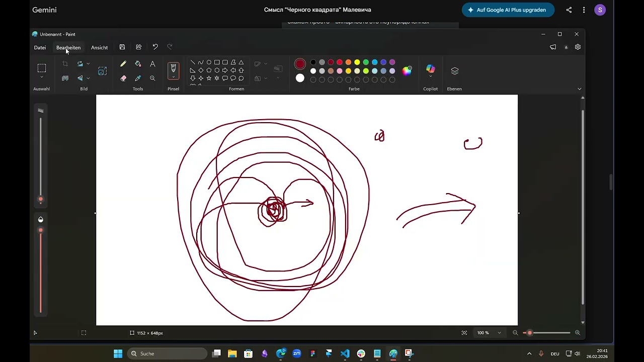Viewport: 644px width, 362px height.
Task: Click the crop image icon
Action: (x=65, y=64)
